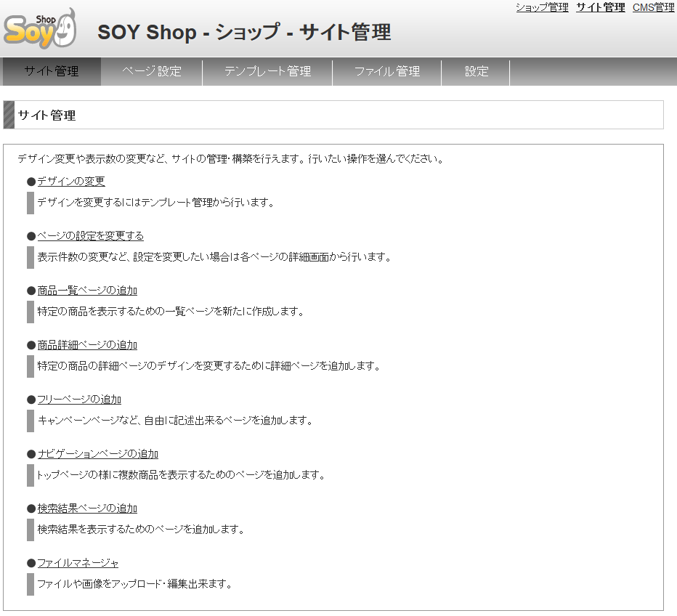This screenshot has height=616, width=677.
Task: Click description トップページの様に複数商品を表示
Action: coord(181,475)
